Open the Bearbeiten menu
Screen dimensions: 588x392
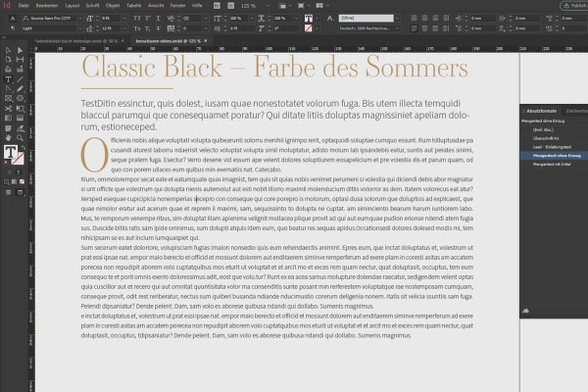(x=47, y=6)
